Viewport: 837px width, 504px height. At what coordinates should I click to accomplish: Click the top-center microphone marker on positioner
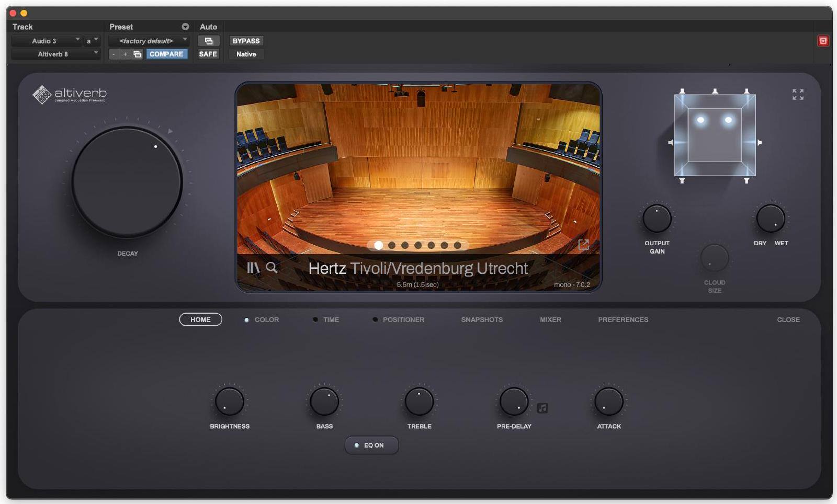point(715,91)
